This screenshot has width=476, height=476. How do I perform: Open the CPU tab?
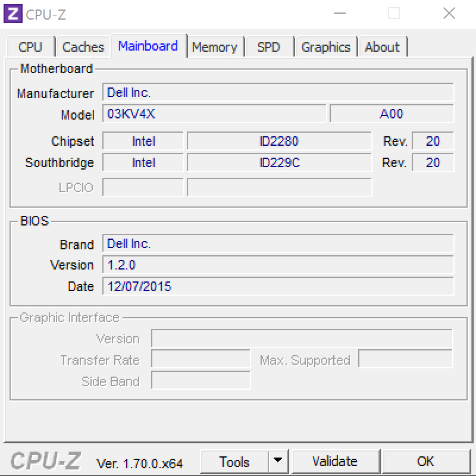click(x=30, y=47)
